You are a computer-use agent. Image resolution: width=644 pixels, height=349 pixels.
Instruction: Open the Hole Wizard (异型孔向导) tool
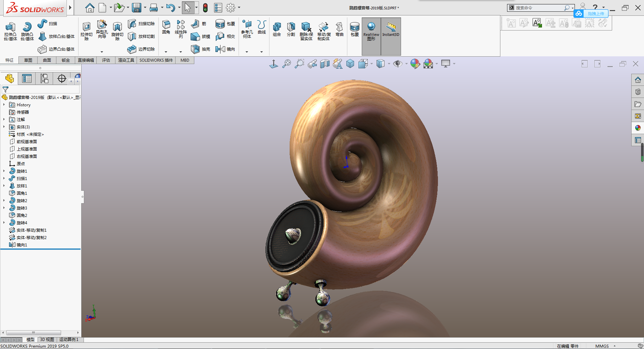point(102,25)
